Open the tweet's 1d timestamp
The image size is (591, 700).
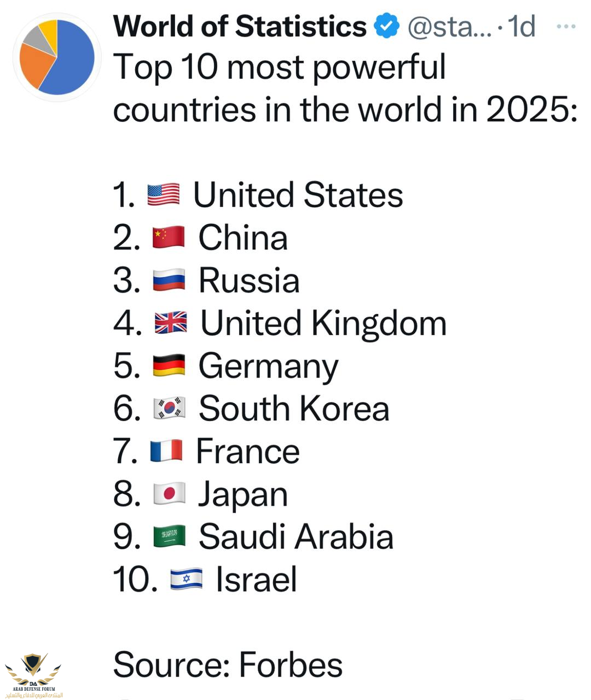[522, 26]
